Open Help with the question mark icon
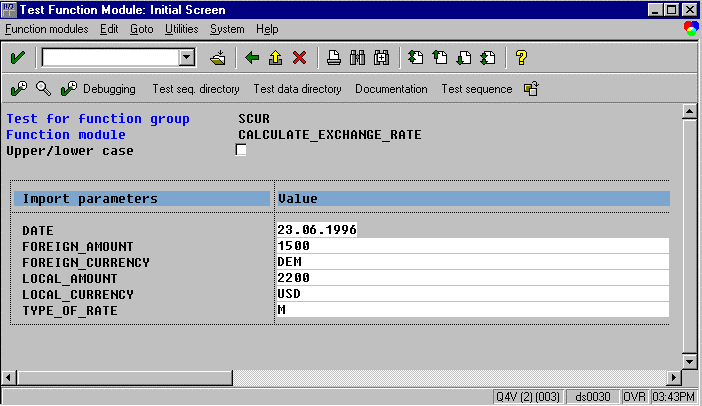Image resolution: width=702 pixels, height=406 pixels. pos(521,58)
